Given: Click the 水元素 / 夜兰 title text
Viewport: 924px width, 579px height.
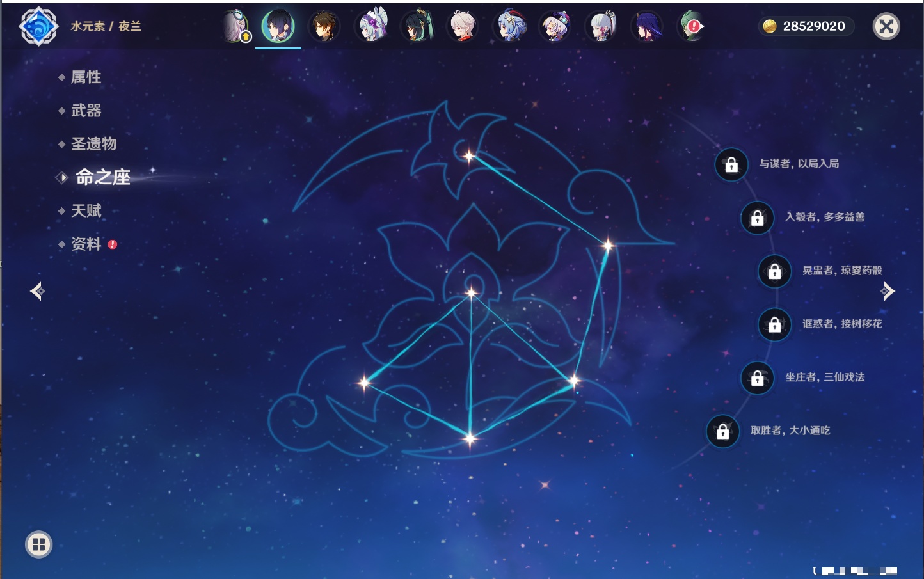Looking at the screenshot, I should (x=106, y=26).
